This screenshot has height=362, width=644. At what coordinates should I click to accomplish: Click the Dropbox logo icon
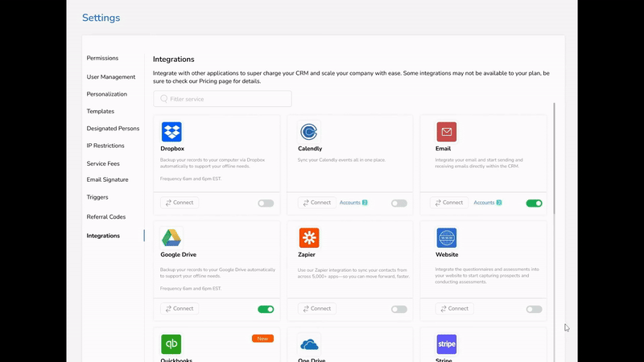pos(171,132)
